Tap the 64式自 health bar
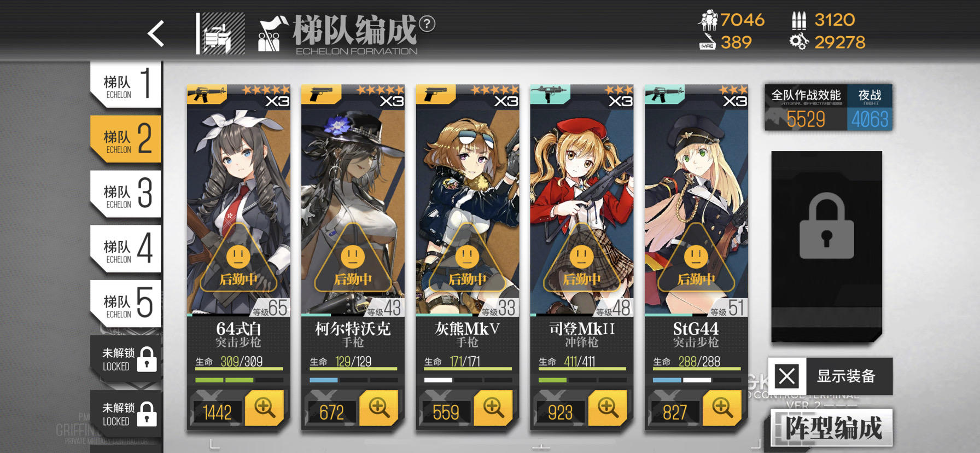The width and height of the screenshot is (980, 453). [x=239, y=369]
